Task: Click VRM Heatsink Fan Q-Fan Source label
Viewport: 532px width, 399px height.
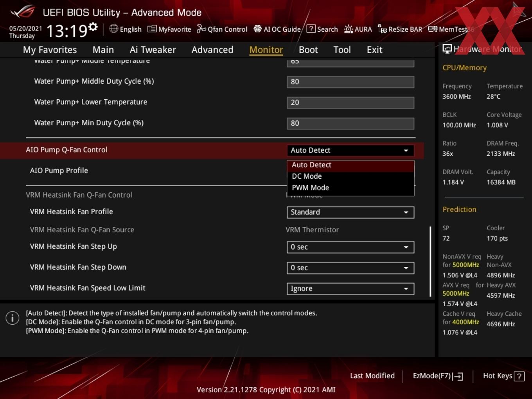Action: point(82,230)
